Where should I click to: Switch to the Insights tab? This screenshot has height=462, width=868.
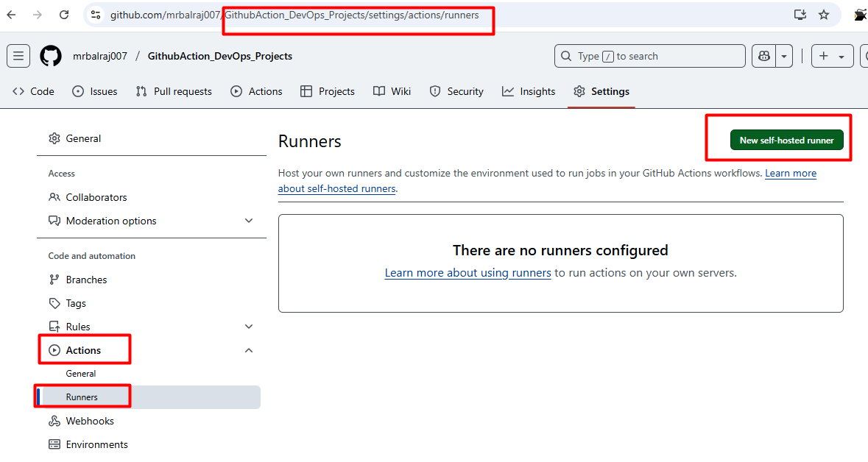coord(529,91)
